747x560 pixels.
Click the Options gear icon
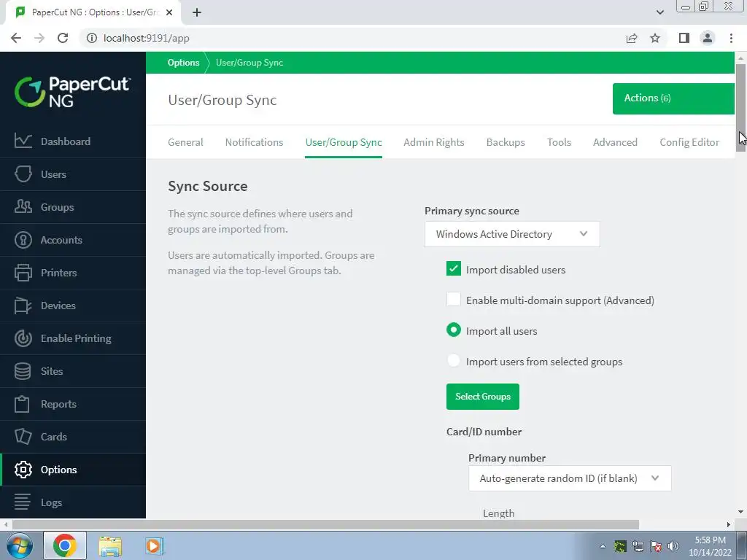point(23,470)
